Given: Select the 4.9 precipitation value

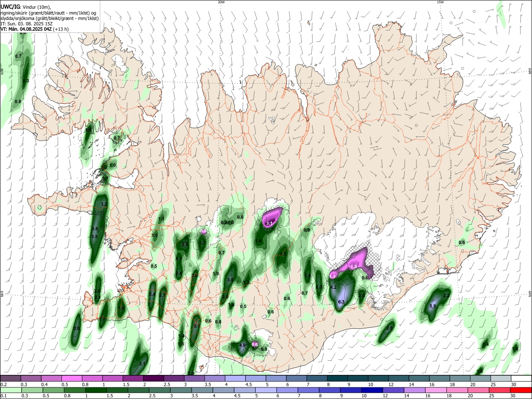Looking at the screenshot, I should coord(243,345).
